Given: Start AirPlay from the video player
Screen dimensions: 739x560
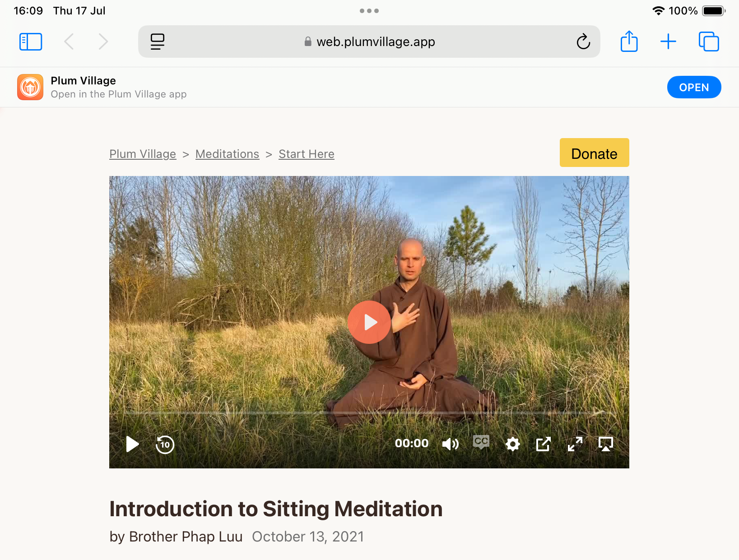Looking at the screenshot, I should [606, 444].
